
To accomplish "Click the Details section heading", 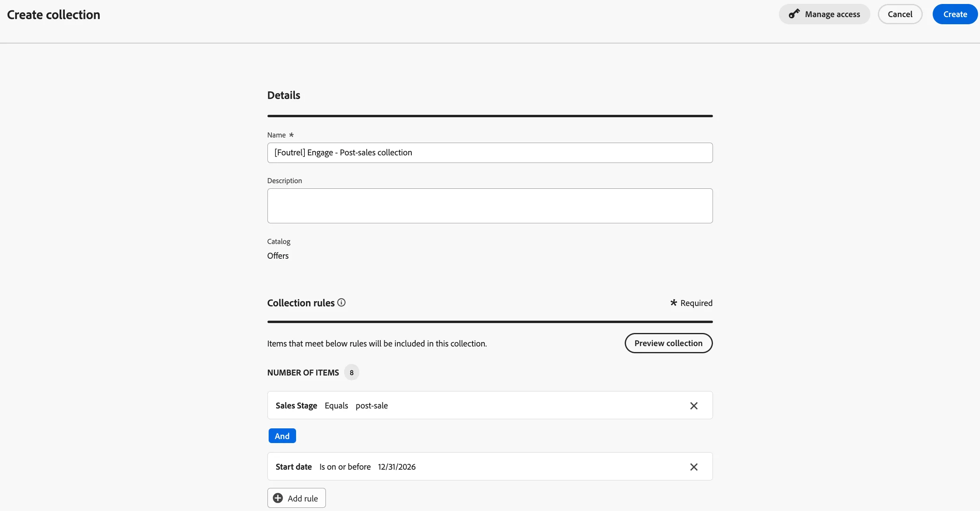I will (284, 95).
